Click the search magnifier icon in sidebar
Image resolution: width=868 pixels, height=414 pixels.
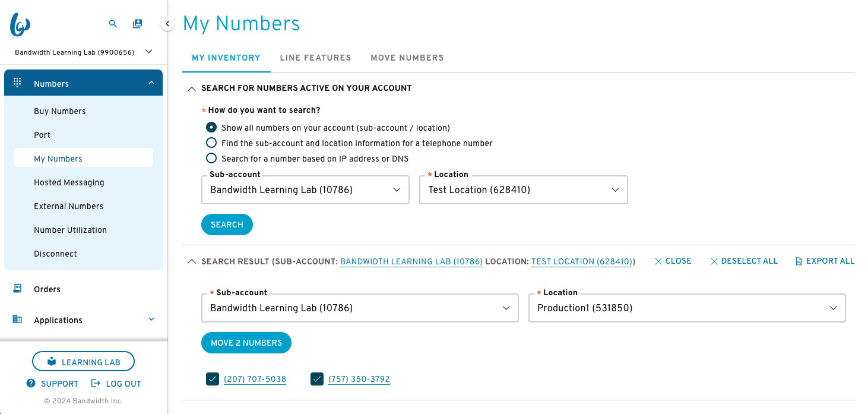[113, 24]
